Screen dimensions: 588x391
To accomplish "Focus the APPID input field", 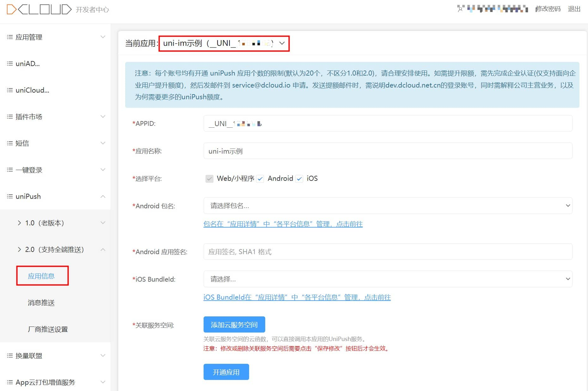I will pyautogui.click(x=388, y=123).
